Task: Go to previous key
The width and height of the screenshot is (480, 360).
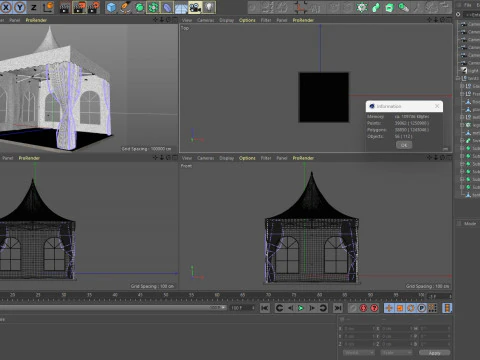Action: pyautogui.click(x=279, y=308)
